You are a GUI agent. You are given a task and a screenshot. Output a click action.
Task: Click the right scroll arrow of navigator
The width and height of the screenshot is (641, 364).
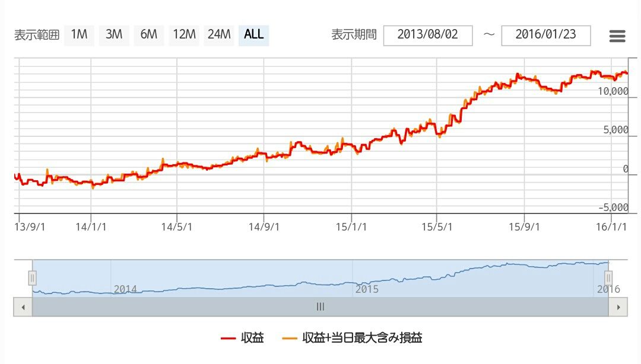point(618,307)
